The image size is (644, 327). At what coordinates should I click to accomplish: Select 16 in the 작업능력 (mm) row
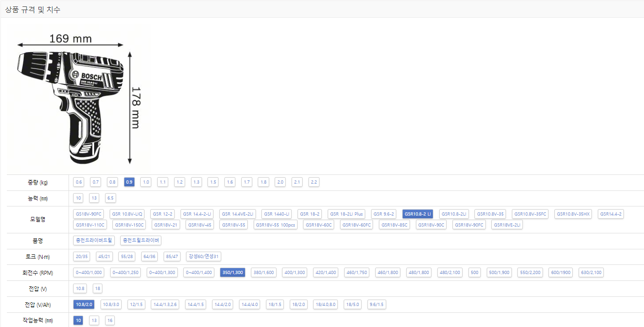click(x=110, y=321)
